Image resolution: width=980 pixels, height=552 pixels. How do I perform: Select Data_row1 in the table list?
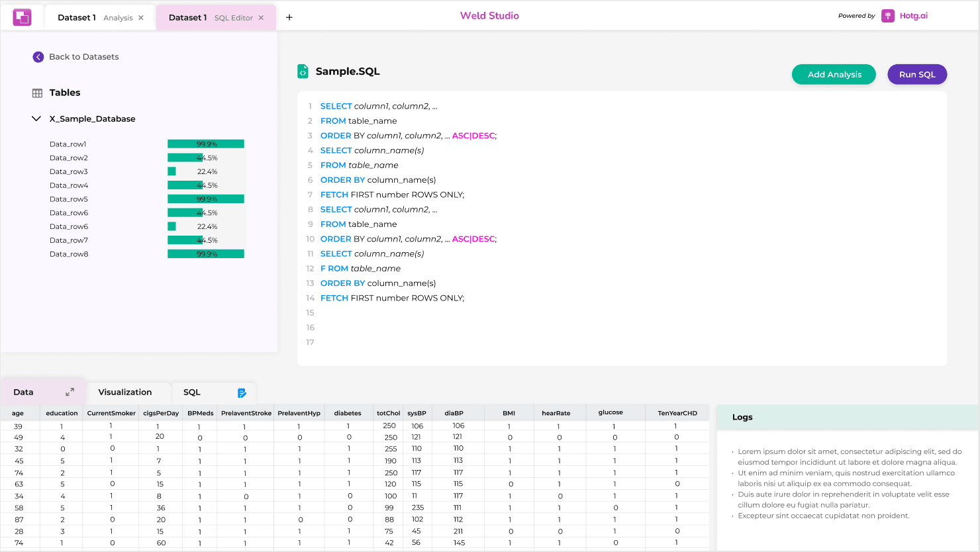click(68, 144)
